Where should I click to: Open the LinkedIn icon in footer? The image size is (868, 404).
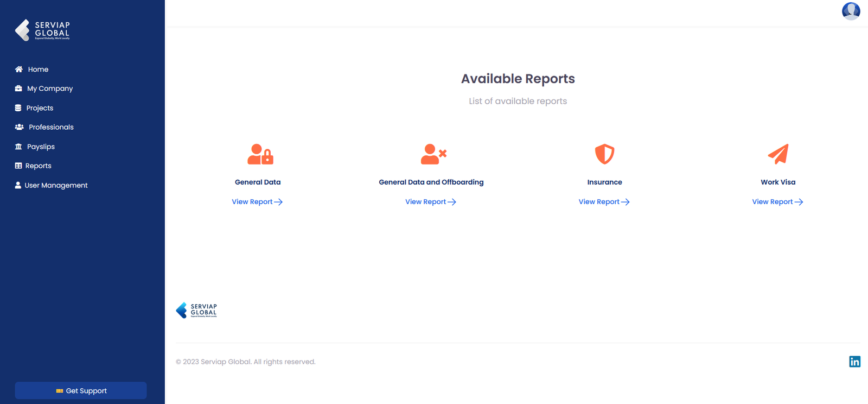click(x=854, y=362)
